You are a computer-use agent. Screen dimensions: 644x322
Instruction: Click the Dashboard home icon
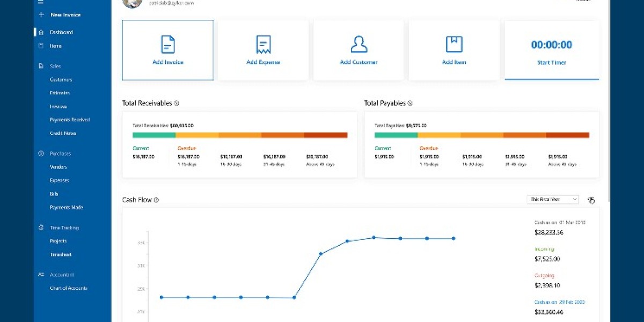pos(41,32)
